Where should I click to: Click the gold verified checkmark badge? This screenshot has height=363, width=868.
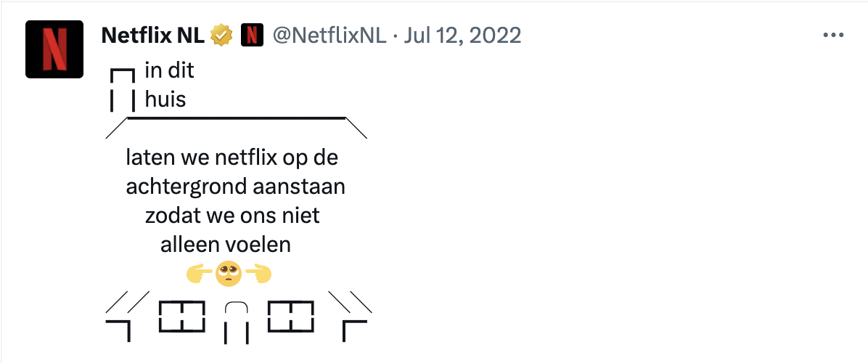pos(222,36)
